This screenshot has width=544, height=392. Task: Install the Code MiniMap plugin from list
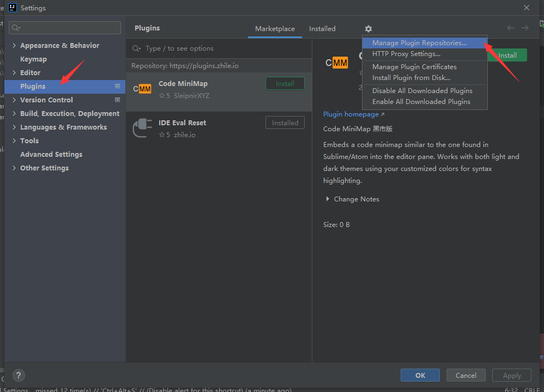[x=285, y=83]
